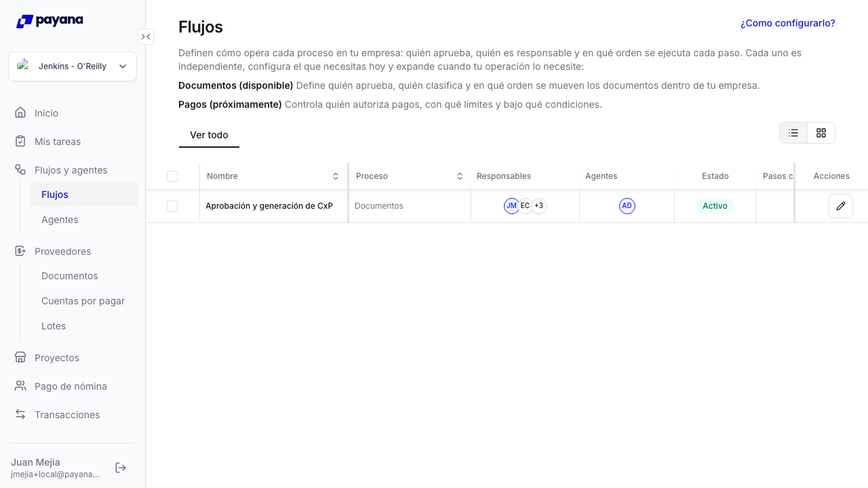The width and height of the screenshot is (868, 488).
Task: Click the +3 more responsables badge
Action: click(539, 206)
